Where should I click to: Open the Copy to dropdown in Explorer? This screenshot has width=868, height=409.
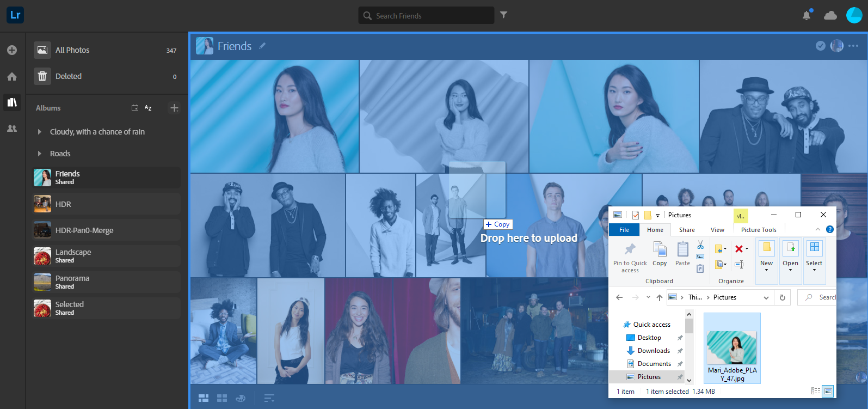click(x=721, y=264)
